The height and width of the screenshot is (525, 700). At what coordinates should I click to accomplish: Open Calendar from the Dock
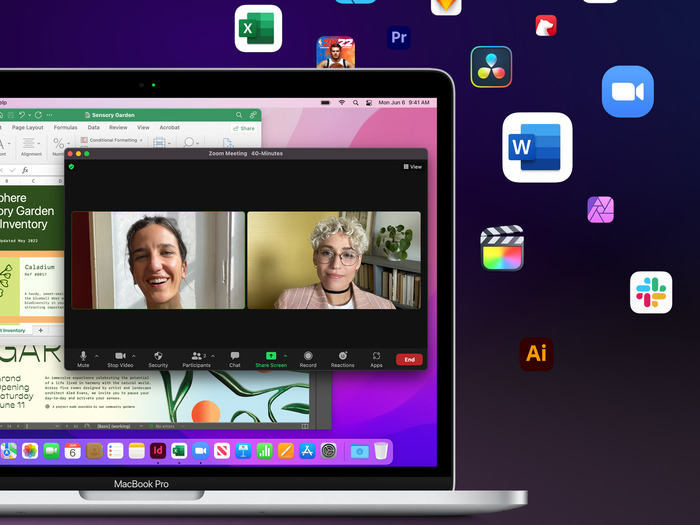pyautogui.click(x=72, y=451)
